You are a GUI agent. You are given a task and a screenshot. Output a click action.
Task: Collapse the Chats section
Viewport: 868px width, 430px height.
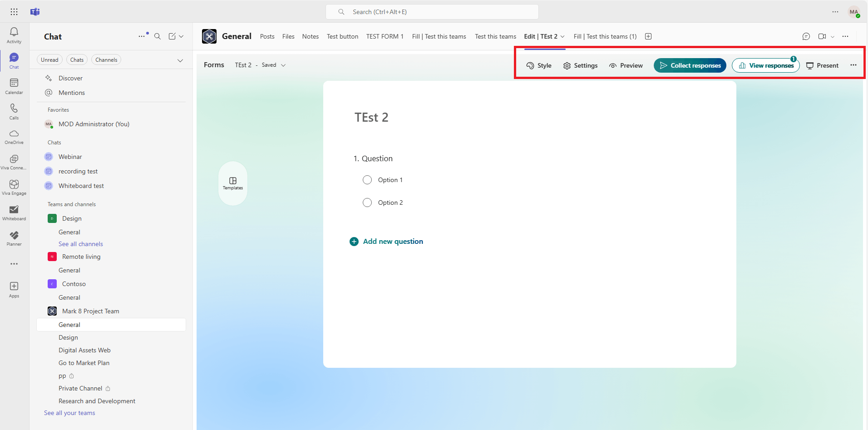point(54,143)
